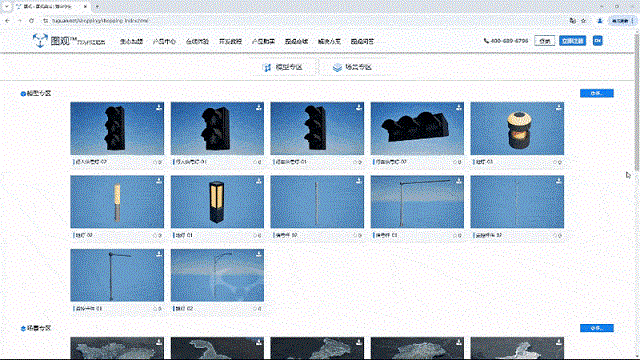640x360 pixels.
Task: Click the 400-689-6796 phone number
Action: tap(509, 41)
